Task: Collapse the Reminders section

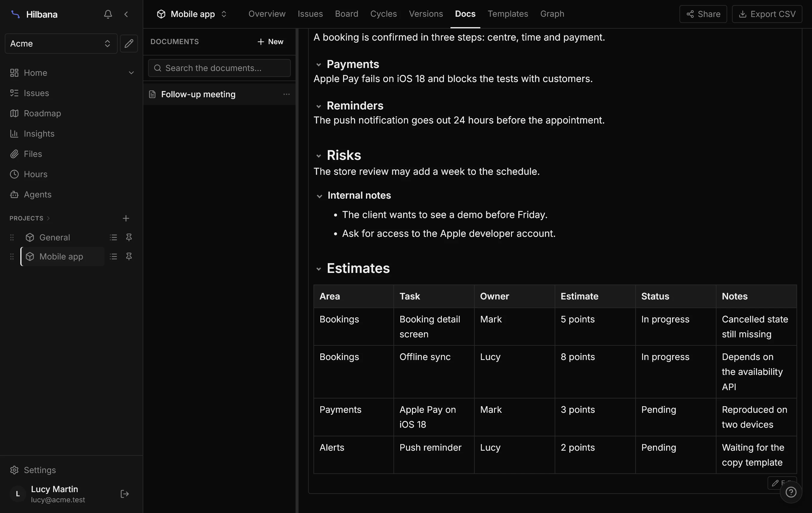Action: [318, 106]
